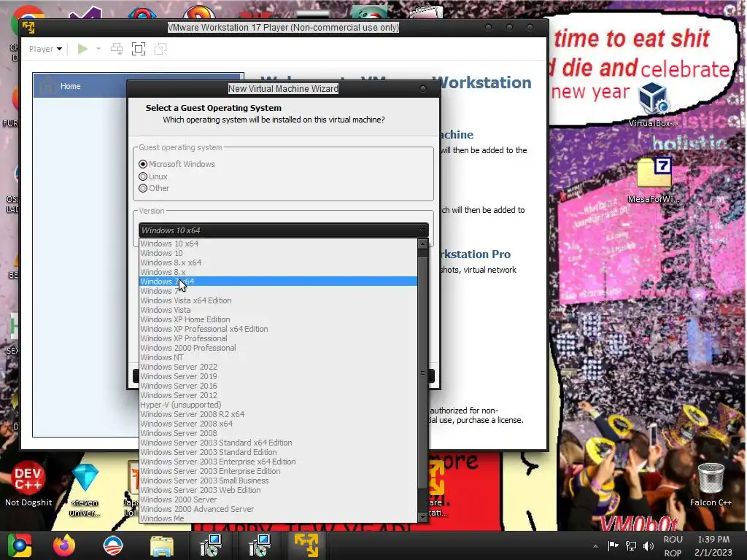
Task: Click the volume speaker tray icon
Action: click(649, 545)
